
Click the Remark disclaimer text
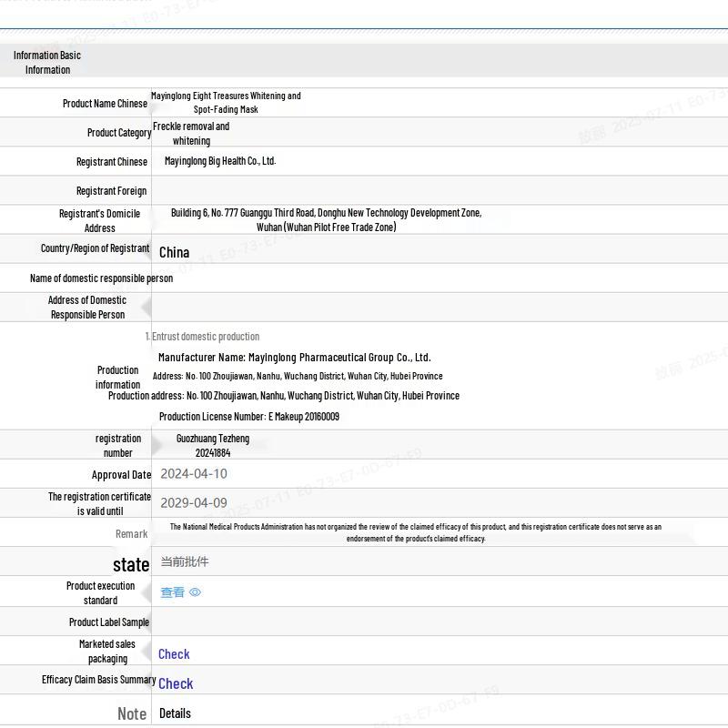(415, 532)
